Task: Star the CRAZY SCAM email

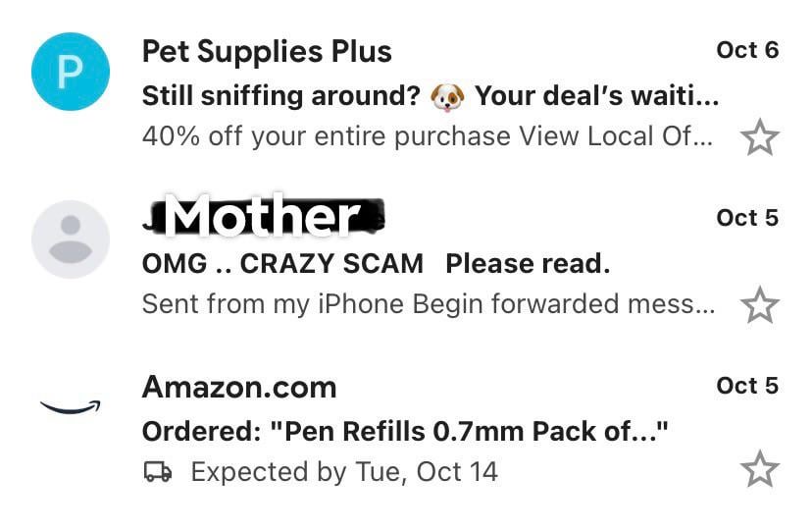Action: click(759, 305)
